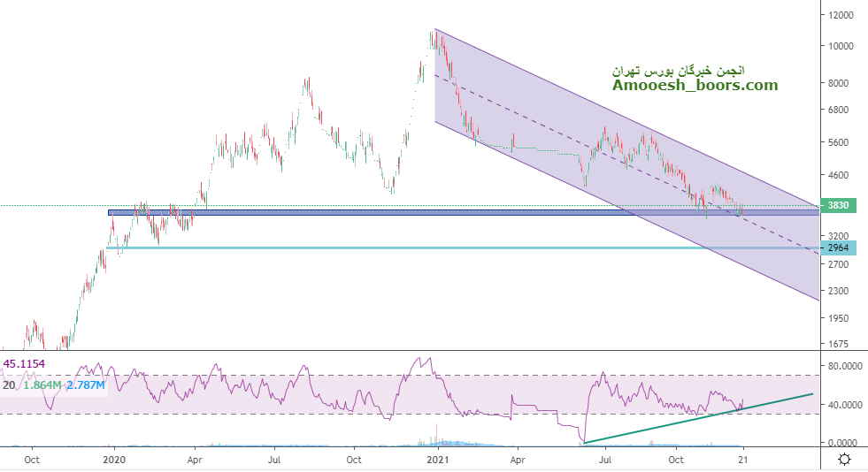Click the 3830 current price label
Image resolution: width=868 pixels, height=472 pixels.
coord(838,206)
